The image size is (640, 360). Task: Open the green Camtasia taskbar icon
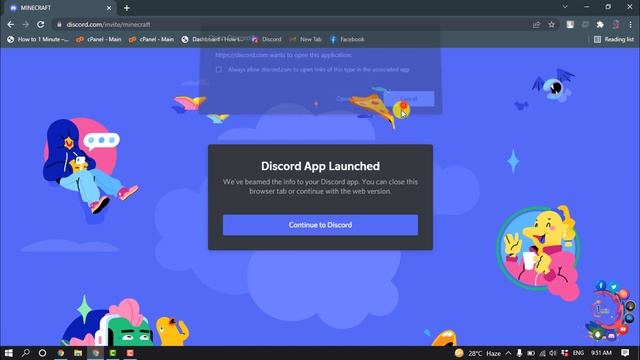pyautogui.click(x=113, y=353)
